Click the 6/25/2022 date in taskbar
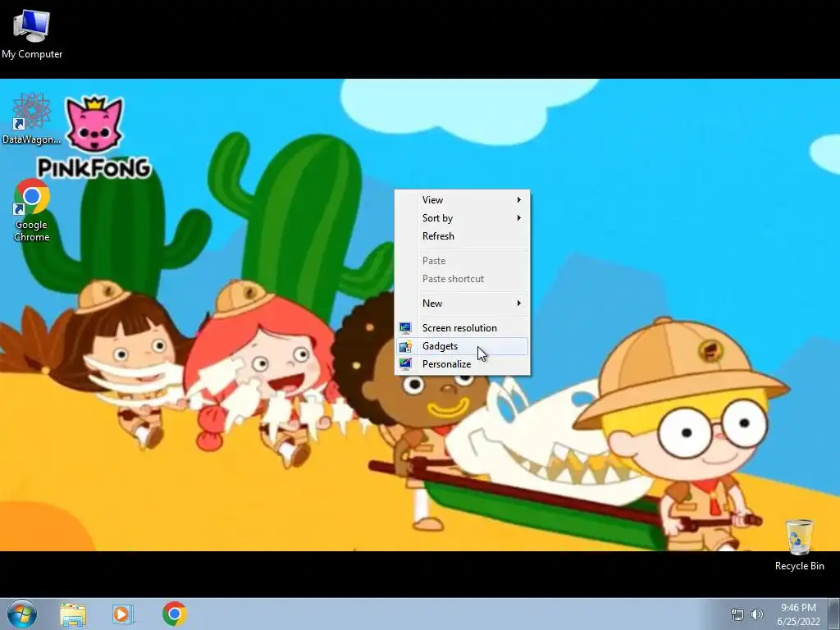Image resolution: width=840 pixels, height=630 pixels. (798, 622)
